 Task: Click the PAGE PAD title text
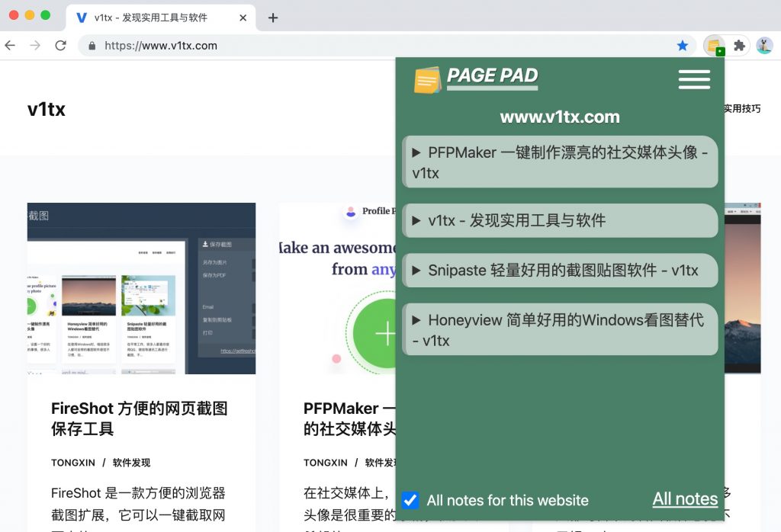[492, 75]
